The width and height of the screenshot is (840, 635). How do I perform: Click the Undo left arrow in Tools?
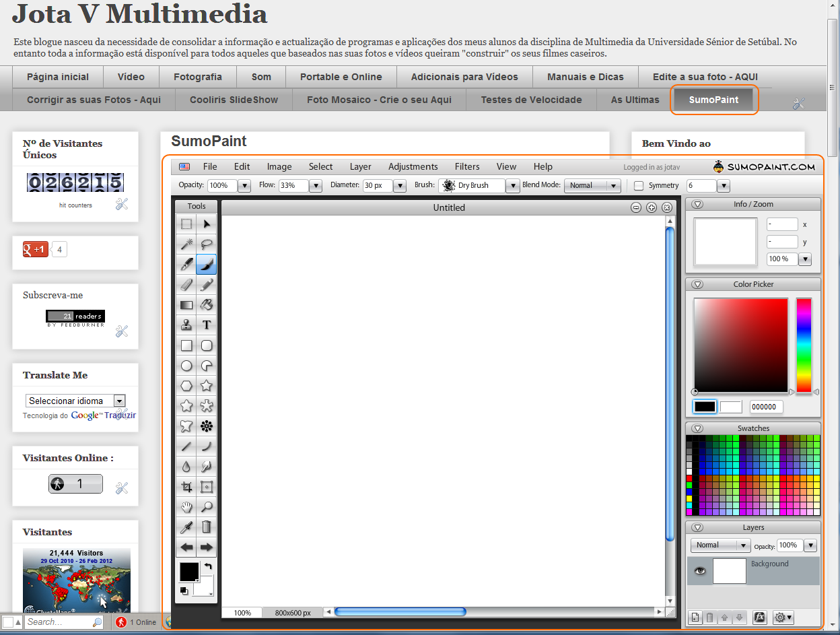tap(186, 547)
